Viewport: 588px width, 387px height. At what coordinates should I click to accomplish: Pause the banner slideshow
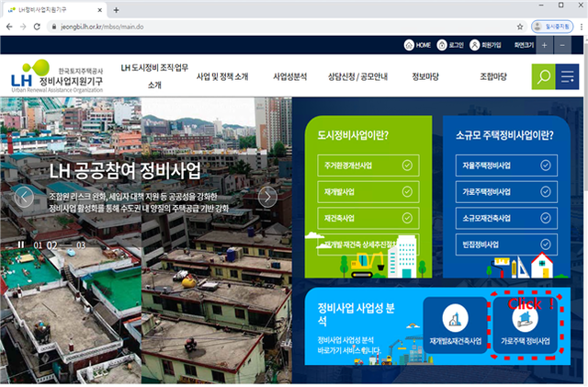pos(21,245)
